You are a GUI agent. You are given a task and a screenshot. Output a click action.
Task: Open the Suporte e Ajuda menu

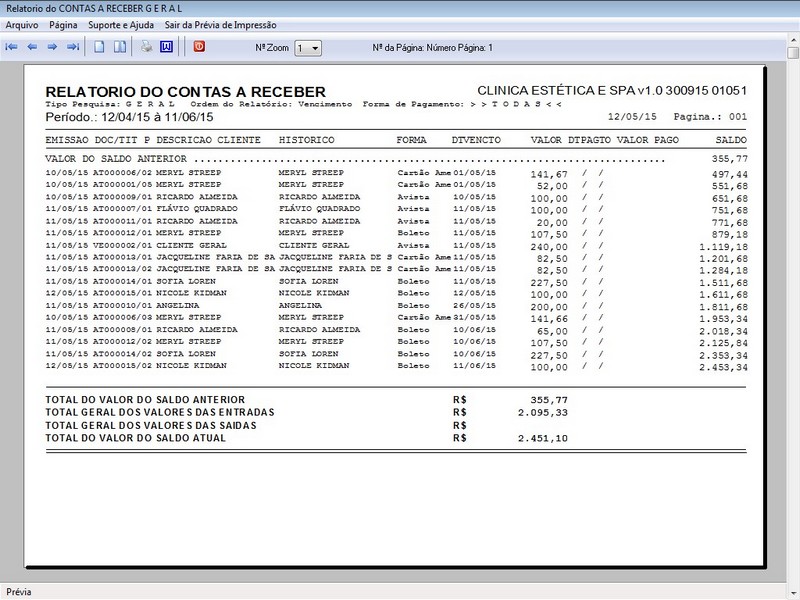pos(122,24)
